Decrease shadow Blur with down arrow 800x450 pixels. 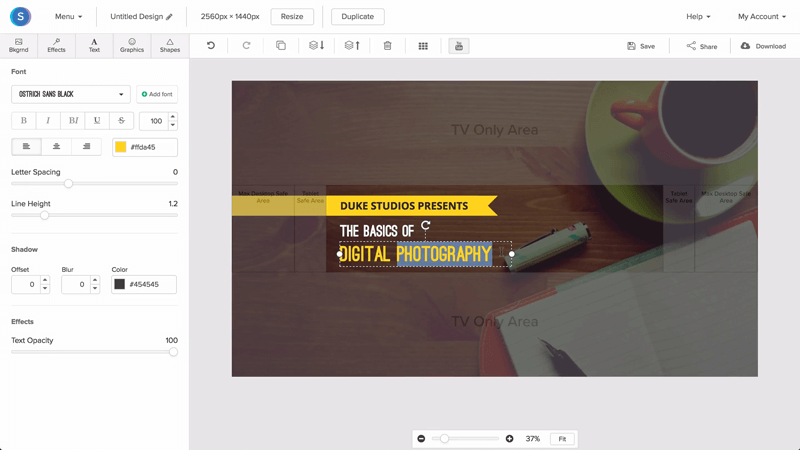(95, 289)
